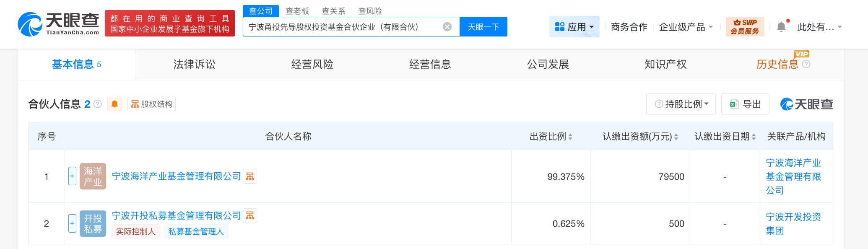The image size is (868, 249).
Task: Export the partner table with 导出
Action: coord(745,104)
